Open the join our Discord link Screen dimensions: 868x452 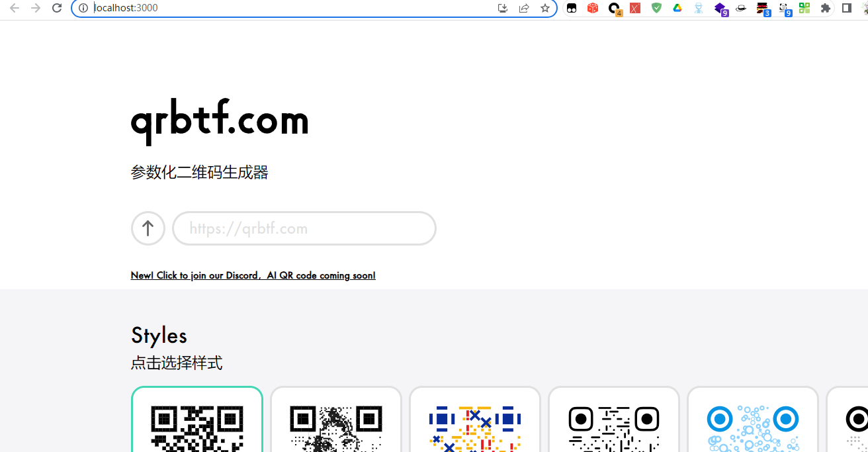click(253, 275)
